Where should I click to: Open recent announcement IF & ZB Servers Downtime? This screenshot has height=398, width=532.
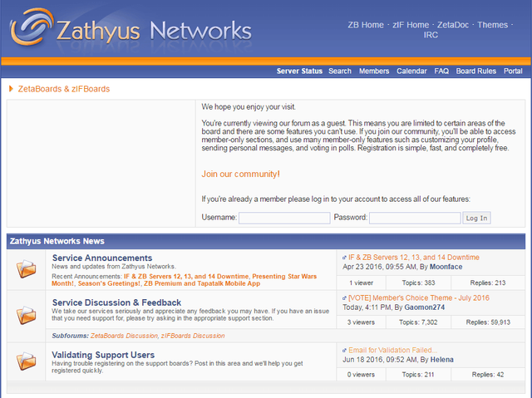coord(186,277)
